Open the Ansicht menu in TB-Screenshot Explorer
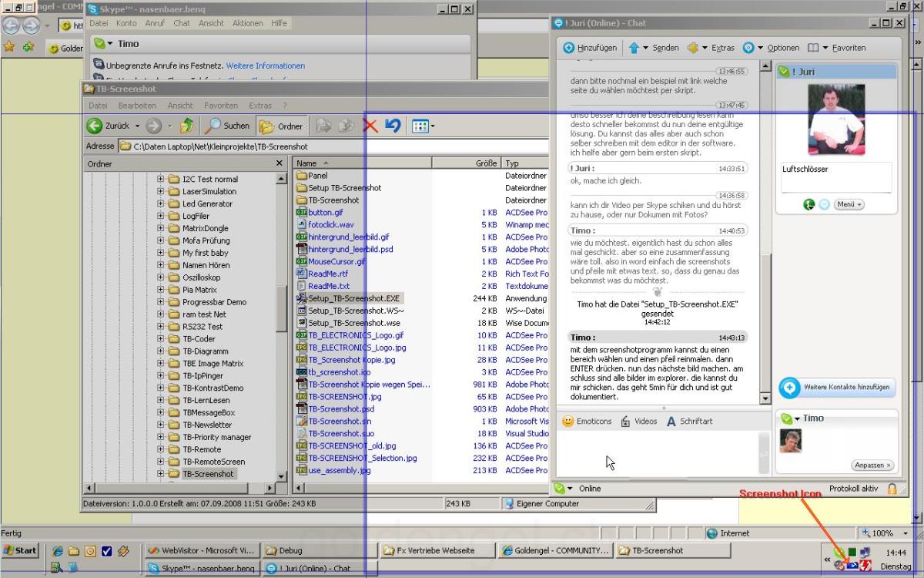Viewport: 924px width, 578px height. (180, 105)
